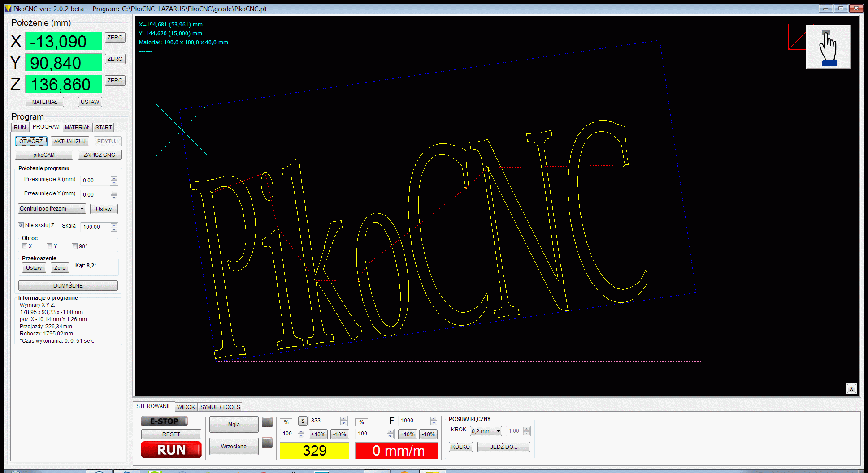Click the DOMYŚLNE button

(68, 286)
